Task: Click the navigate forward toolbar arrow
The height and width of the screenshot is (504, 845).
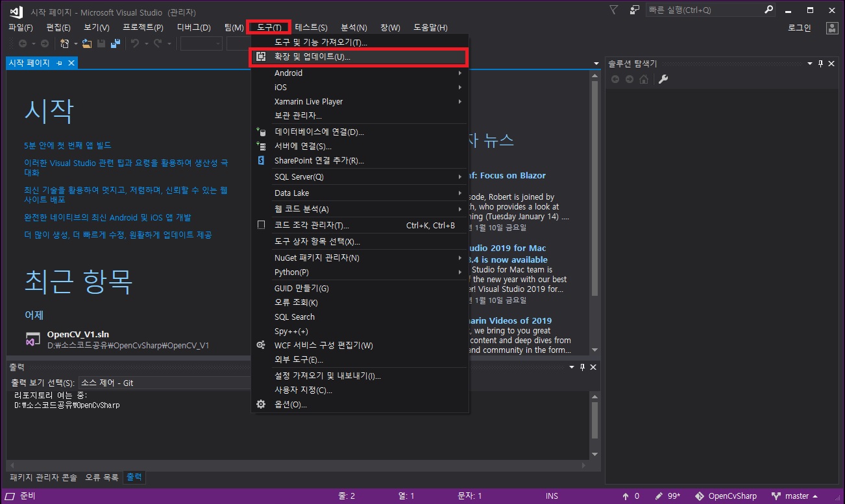Action: pyautogui.click(x=44, y=43)
